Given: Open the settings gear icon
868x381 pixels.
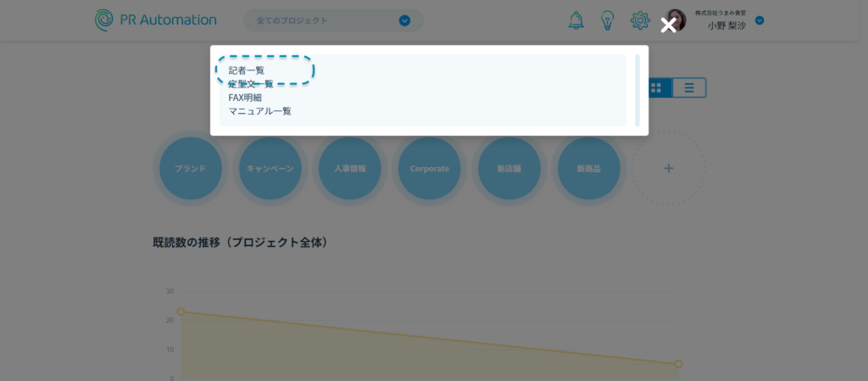Looking at the screenshot, I should click(x=640, y=20).
